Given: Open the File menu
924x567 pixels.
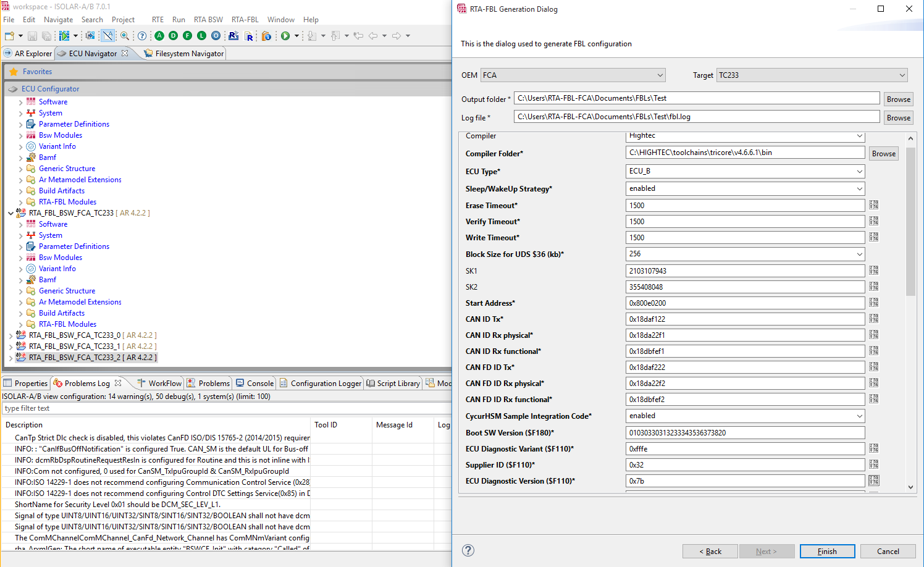Looking at the screenshot, I should [x=9, y=20].
